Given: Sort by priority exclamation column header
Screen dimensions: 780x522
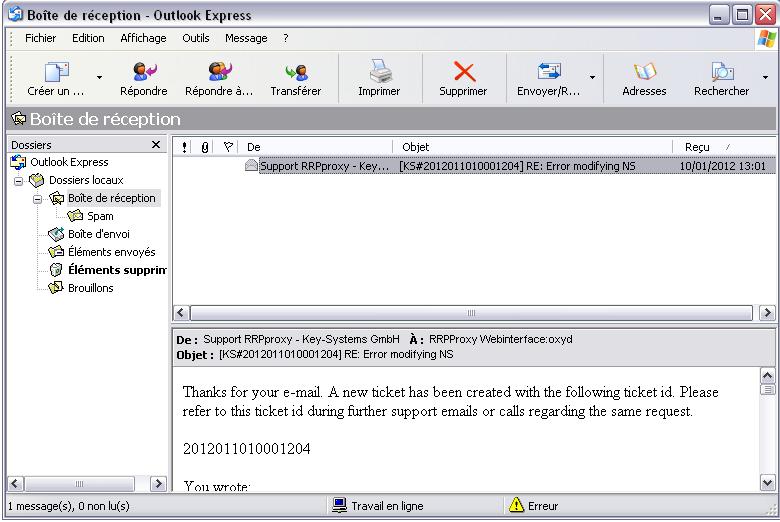Looking at the screenshot, I should pos(184,147).
